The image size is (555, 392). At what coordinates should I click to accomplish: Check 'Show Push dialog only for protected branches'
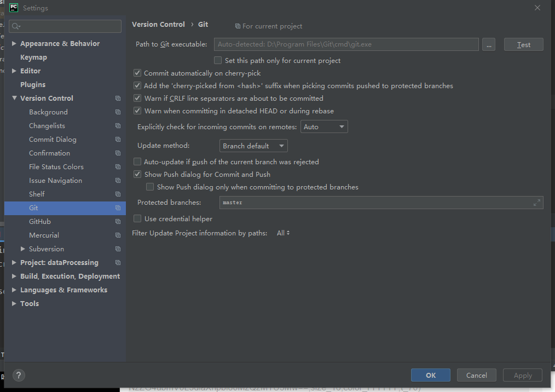click(150, 187)
